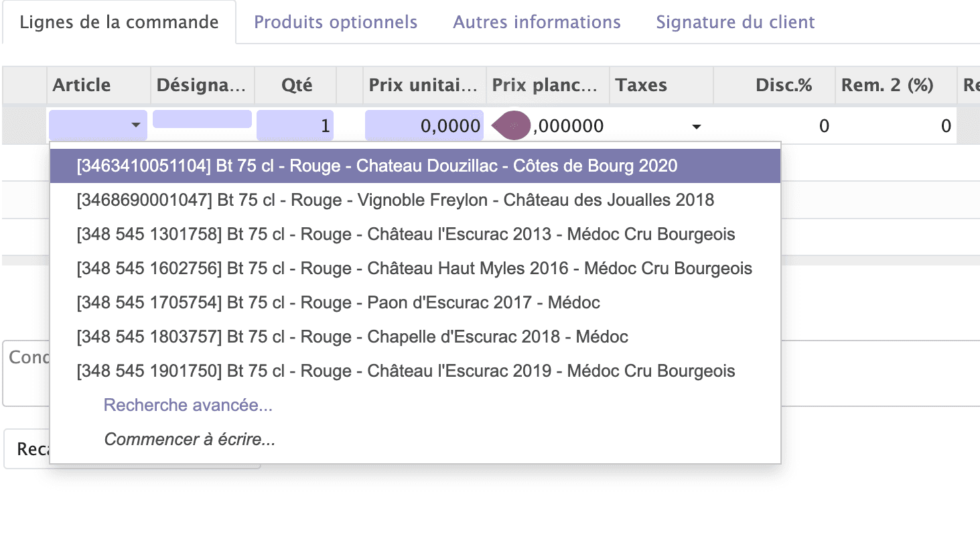This screenshot has height=543, width=980.
Task: Choose Chapelle d'Escurac 2018 Médoc
Action: [x=352, y=337]
